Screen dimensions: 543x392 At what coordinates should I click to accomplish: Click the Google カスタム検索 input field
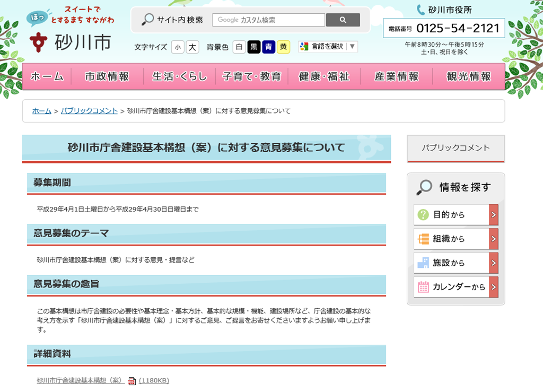coord(268,20)
